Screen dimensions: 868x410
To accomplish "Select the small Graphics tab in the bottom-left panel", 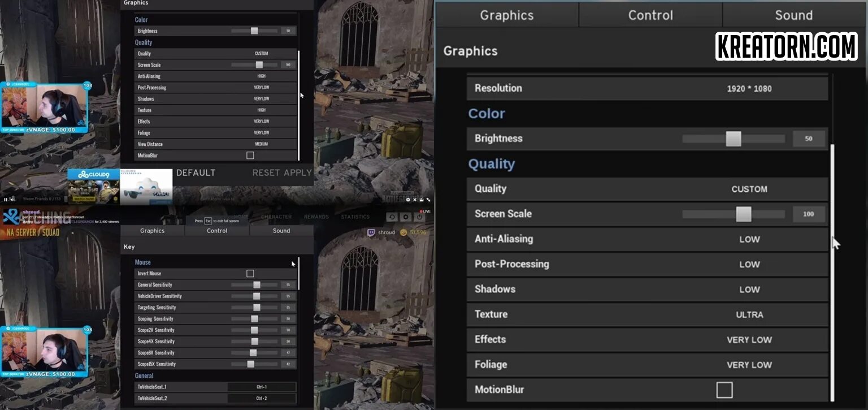I will click(x=153, y=231).
